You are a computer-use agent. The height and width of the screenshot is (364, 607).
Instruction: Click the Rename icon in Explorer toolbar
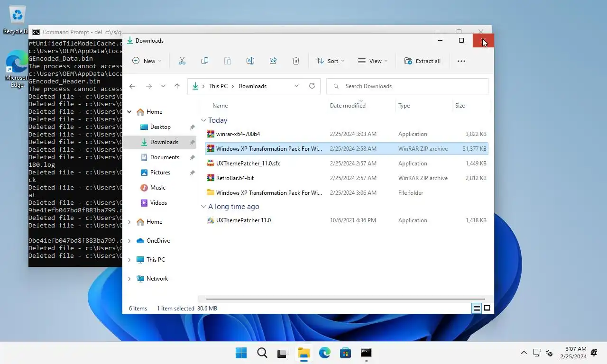tap(250, 61)
